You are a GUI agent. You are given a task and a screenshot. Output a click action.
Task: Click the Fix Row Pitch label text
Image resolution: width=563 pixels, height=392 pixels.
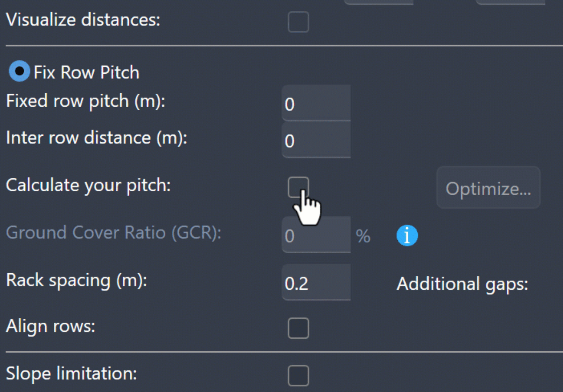coord(86,72)
